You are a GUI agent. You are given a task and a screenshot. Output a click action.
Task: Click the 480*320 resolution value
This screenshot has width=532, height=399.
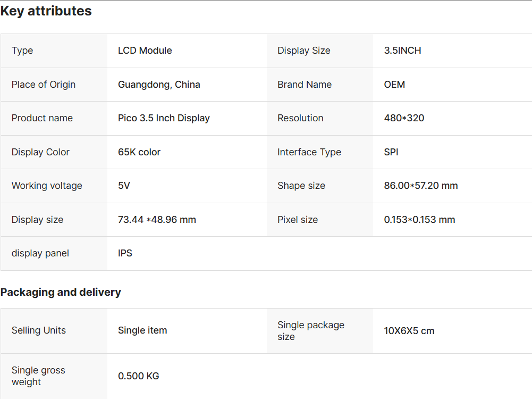tap(404, 118)
